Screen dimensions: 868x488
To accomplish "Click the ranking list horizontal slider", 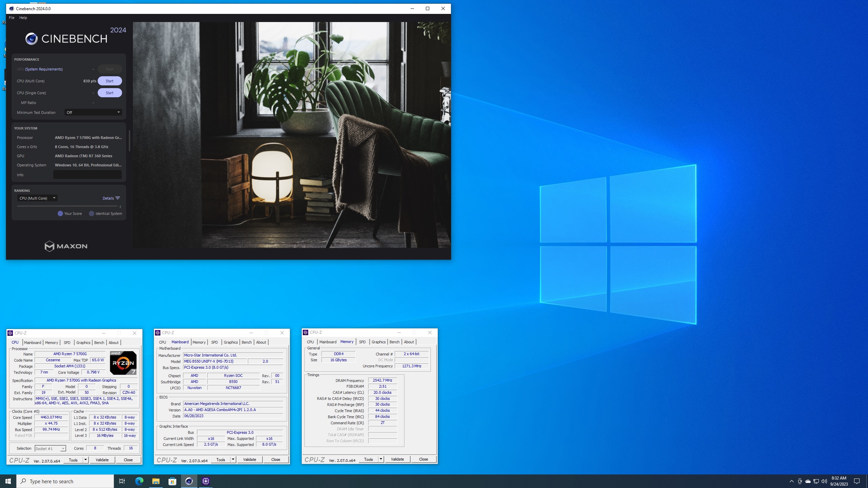I will pos(67,206).
